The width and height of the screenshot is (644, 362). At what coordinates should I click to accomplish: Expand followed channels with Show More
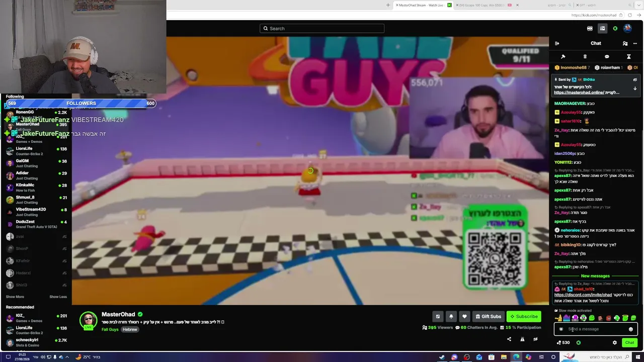pos(15,297)
